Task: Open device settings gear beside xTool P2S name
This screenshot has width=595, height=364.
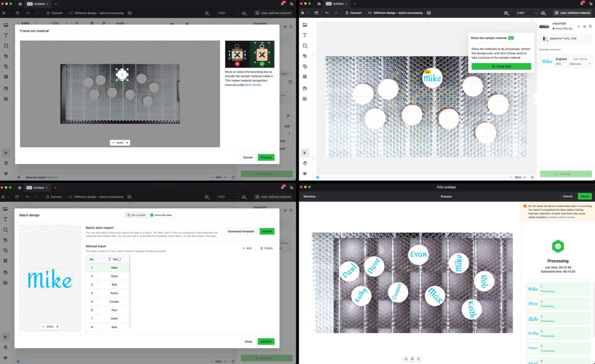Action: [584, 26]
